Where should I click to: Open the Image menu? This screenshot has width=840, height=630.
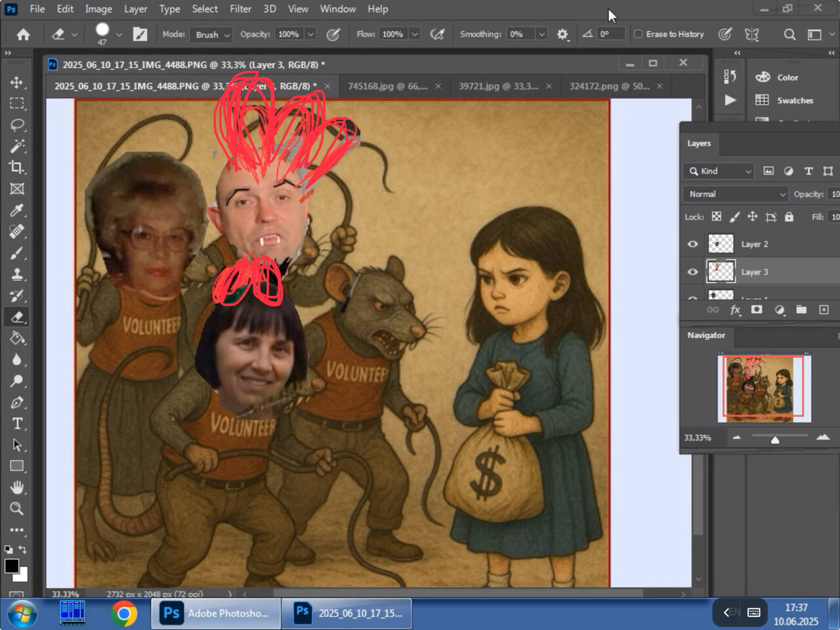coord(98,9)
